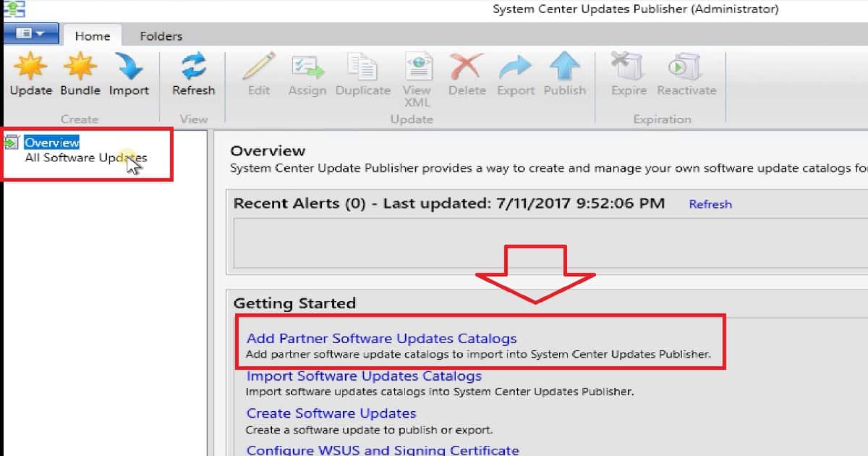This screenshot has height=456, width=868.
Task: Select Overview in the navigation tree
Action: (51, 143)
